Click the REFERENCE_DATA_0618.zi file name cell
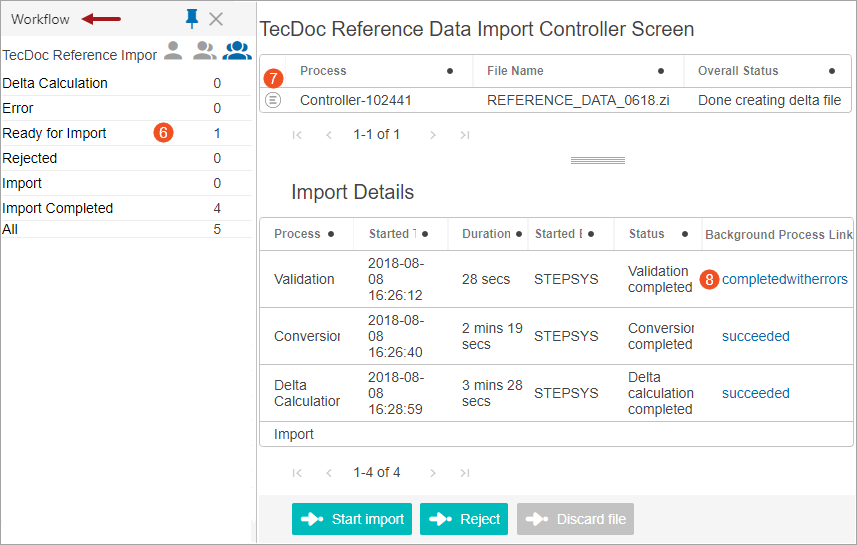The width and height of the screenshot is (857, 545). [x=578, y=101]
